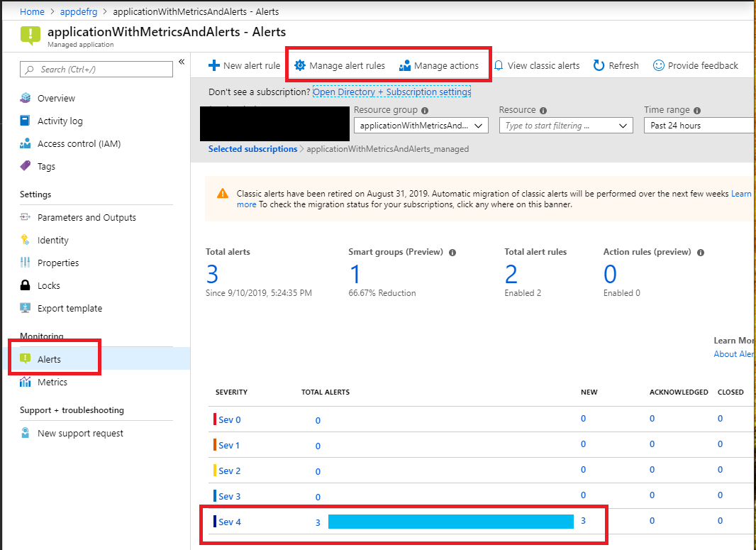Click the info icon next to Smart groups
This screenshot has height=550, width=756.
452,253
